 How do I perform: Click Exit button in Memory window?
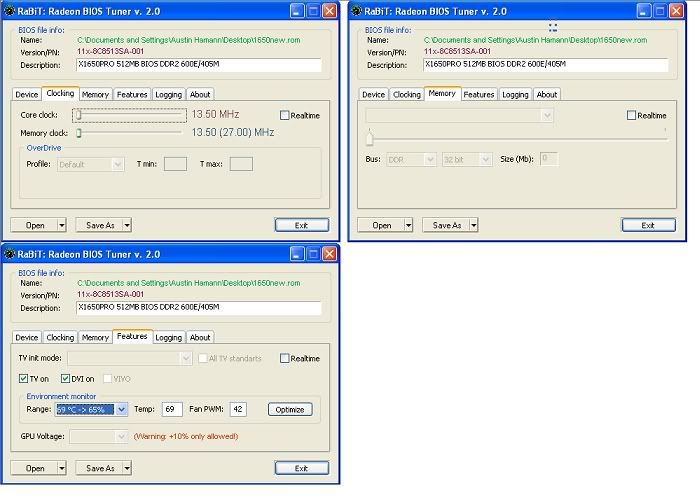648,225
